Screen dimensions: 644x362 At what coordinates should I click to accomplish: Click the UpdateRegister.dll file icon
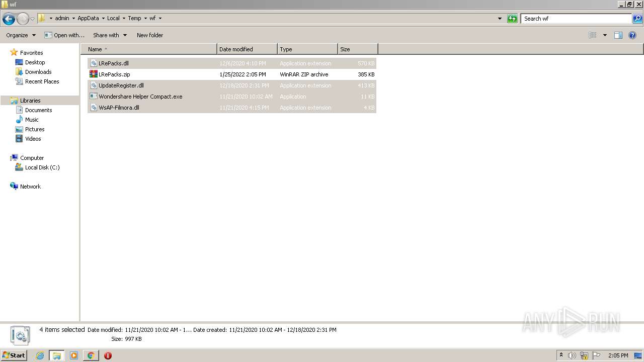coord(94,85)
